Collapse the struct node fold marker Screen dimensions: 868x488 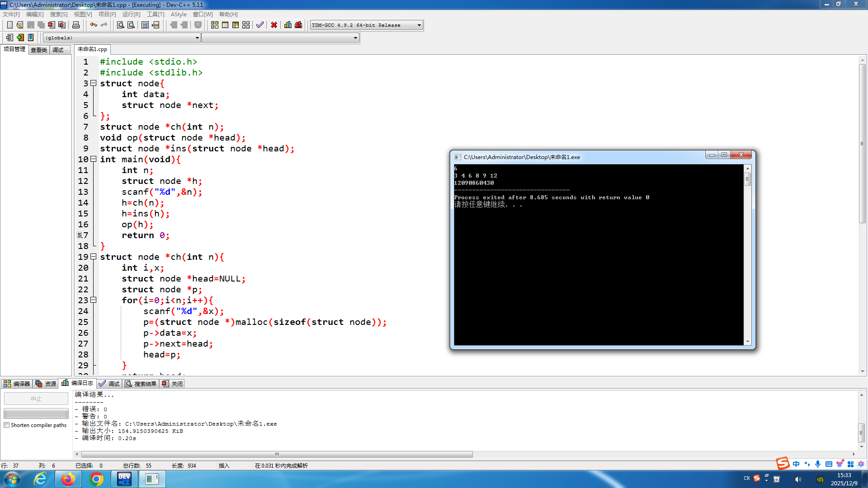pos(94,83)
